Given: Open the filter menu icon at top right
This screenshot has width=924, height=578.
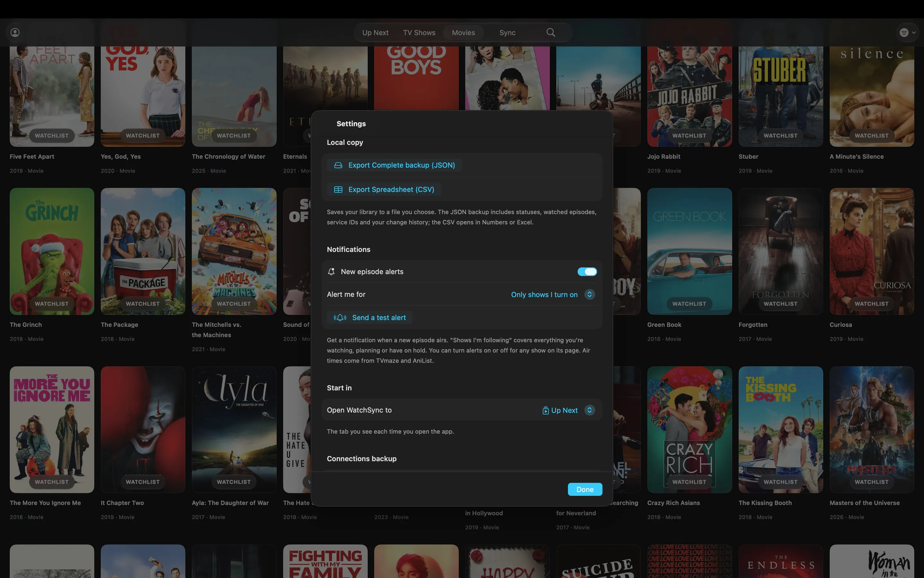Looking at the screenshot, I should coord(907,32).
